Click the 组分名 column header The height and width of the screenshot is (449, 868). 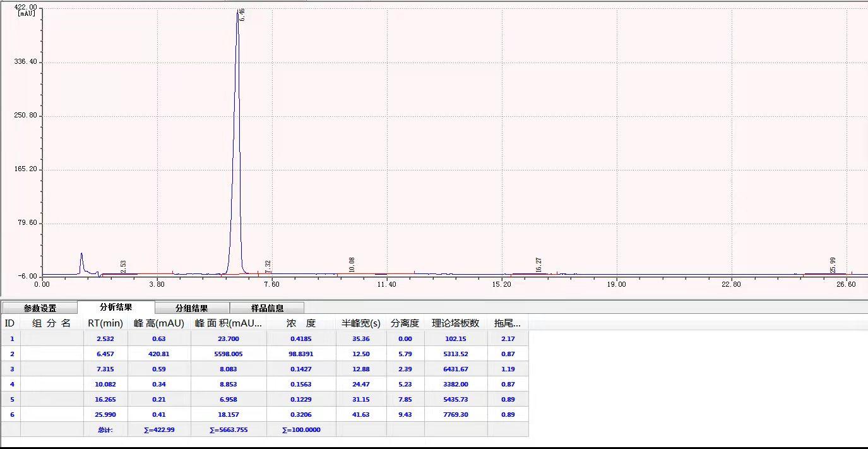point(51,323)
